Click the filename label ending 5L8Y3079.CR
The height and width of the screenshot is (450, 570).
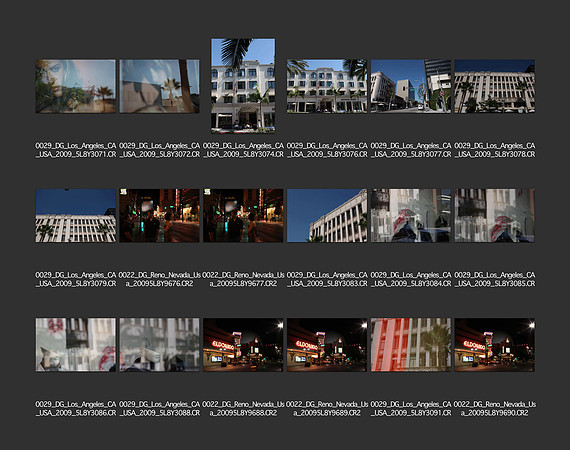click(76, 279)
